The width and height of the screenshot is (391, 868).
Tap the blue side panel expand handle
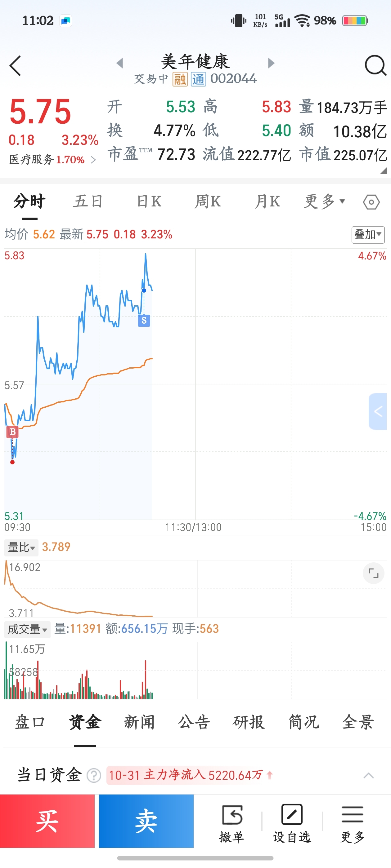(378, 411)
